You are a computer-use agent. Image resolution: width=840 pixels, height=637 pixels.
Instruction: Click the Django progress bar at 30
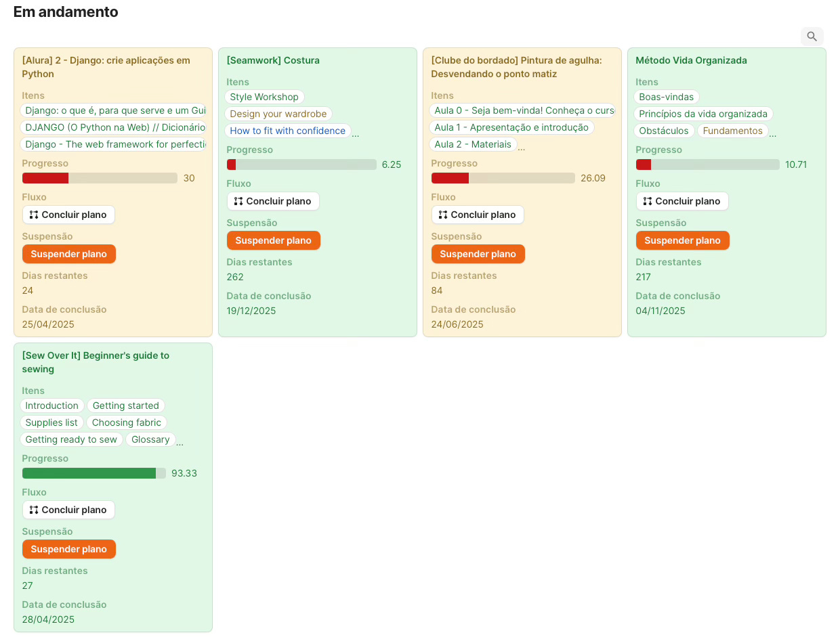(x=100, y=178)
